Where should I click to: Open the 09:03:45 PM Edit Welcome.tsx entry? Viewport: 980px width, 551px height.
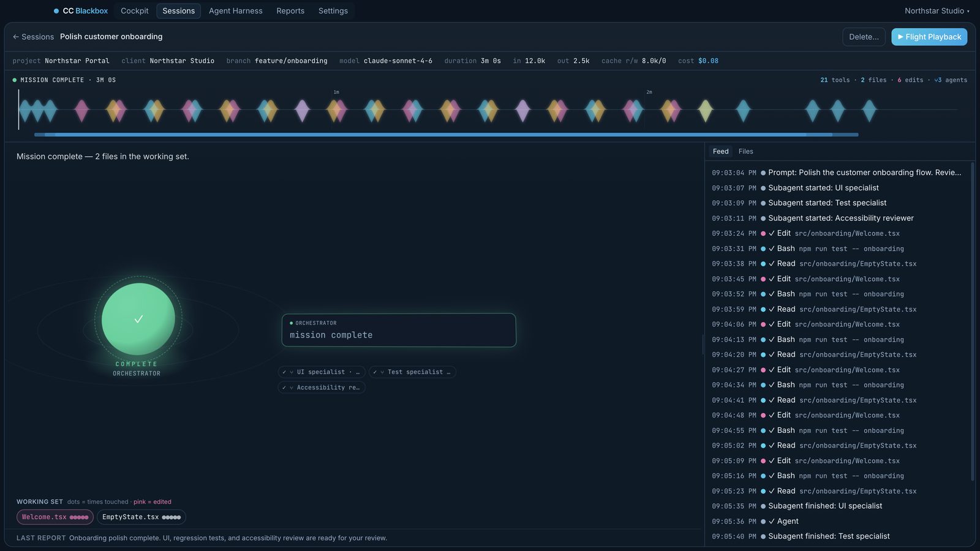point(837,279)
